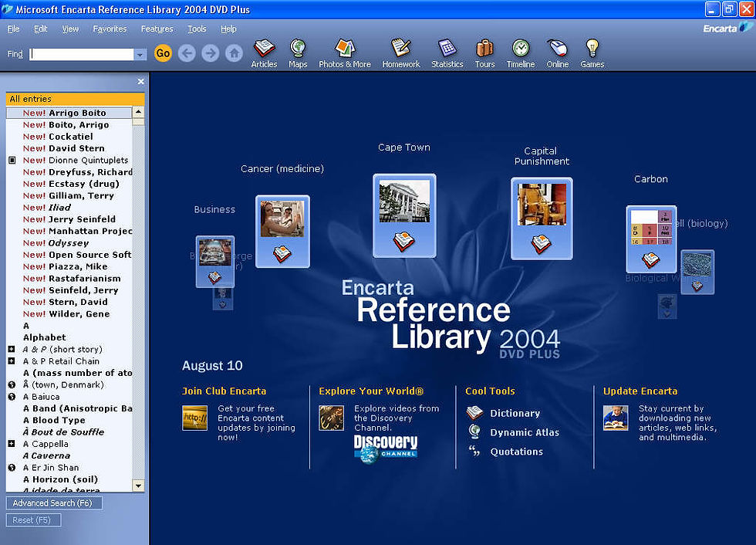Image resolution: width=756 pixels, height=545 pixels.
Task: Click the Discovery Channel logo
Action: [x=386, y=449]
